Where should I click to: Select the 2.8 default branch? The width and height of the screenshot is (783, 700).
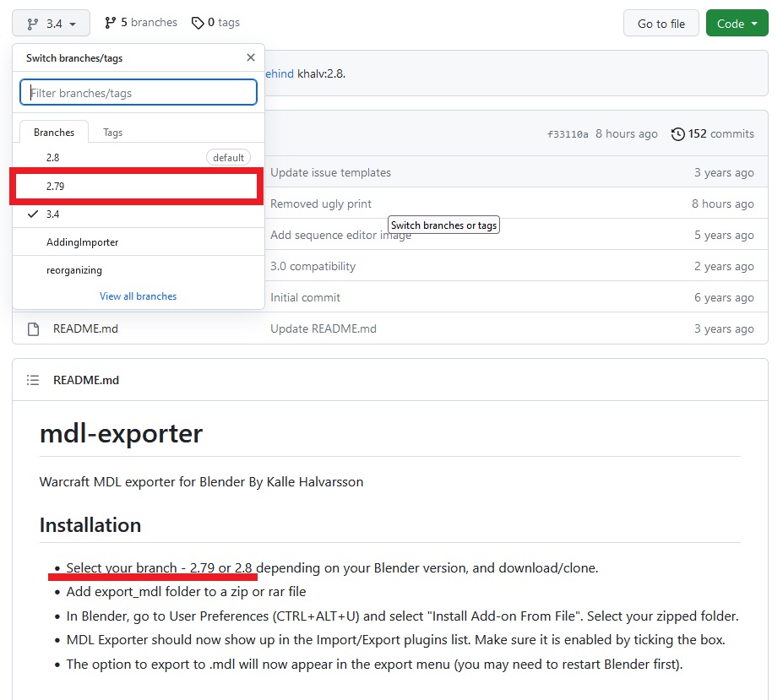click(139, 158)
